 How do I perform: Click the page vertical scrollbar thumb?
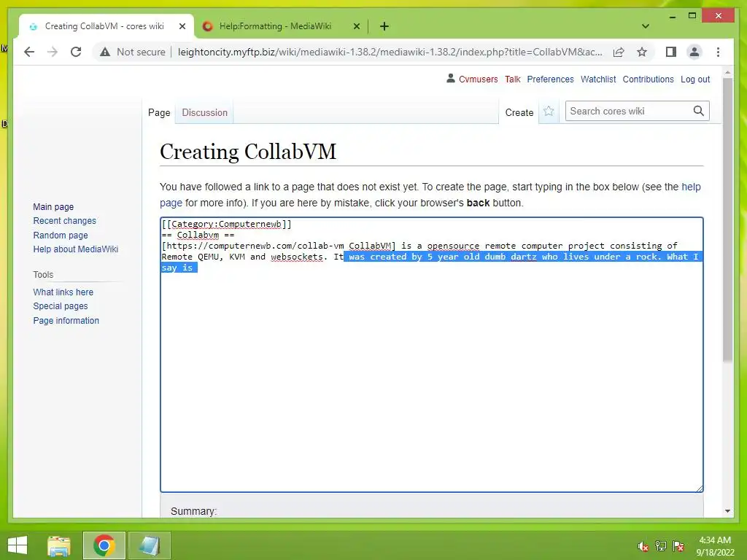[727, 219]
